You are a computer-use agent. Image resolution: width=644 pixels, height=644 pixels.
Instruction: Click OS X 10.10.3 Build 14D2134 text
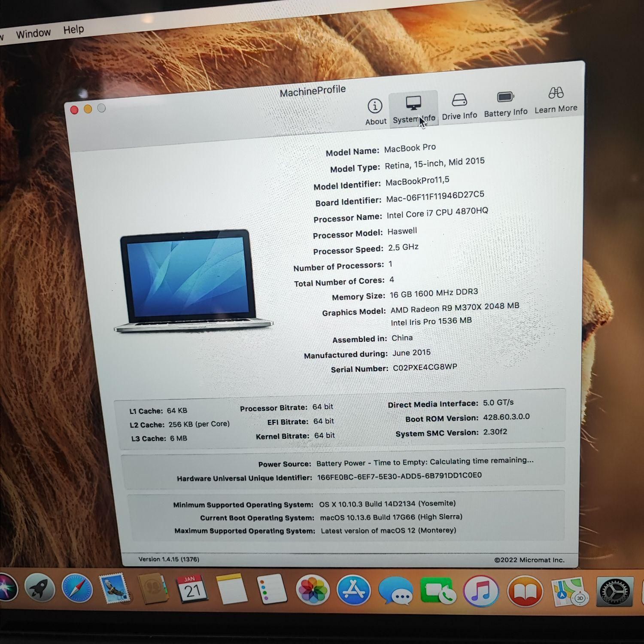coord(387,504)
